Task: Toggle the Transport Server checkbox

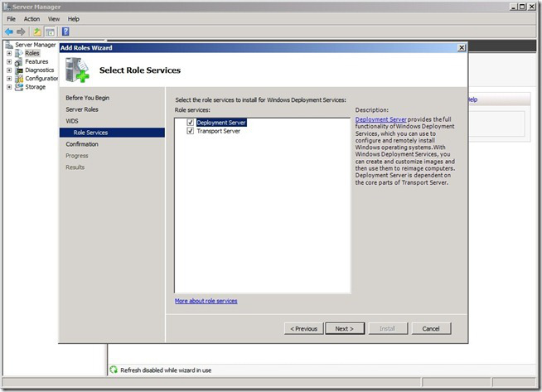Action: point(191,131)
